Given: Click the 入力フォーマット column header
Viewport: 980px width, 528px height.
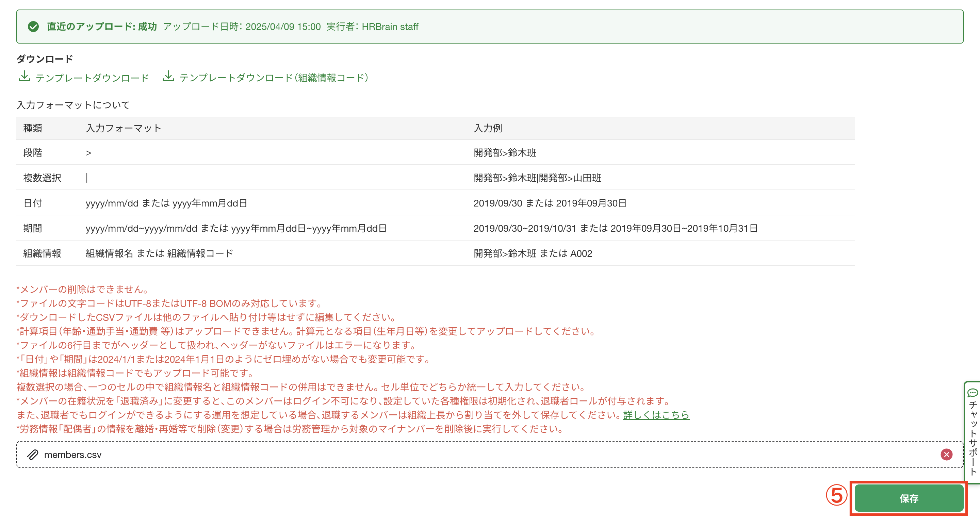Looking at the screenshot, I should pyautogui.click(x=124, y=128).
